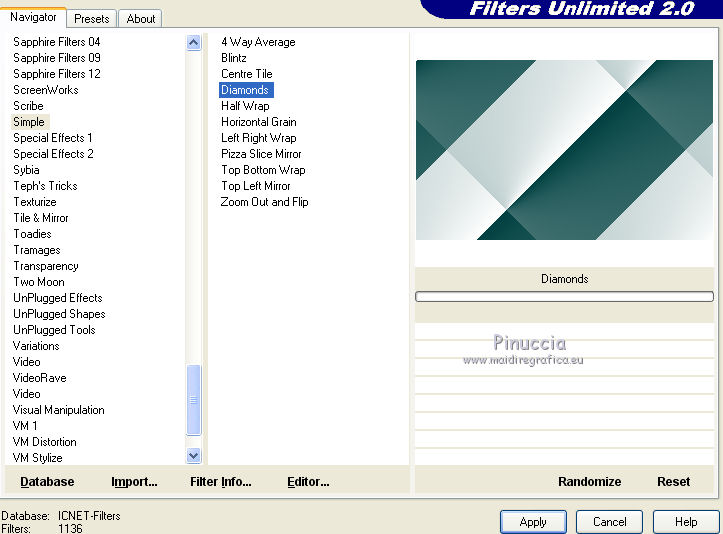Select VM Distortion category
This screenshot has height=534, width=723.
[45, 442]
